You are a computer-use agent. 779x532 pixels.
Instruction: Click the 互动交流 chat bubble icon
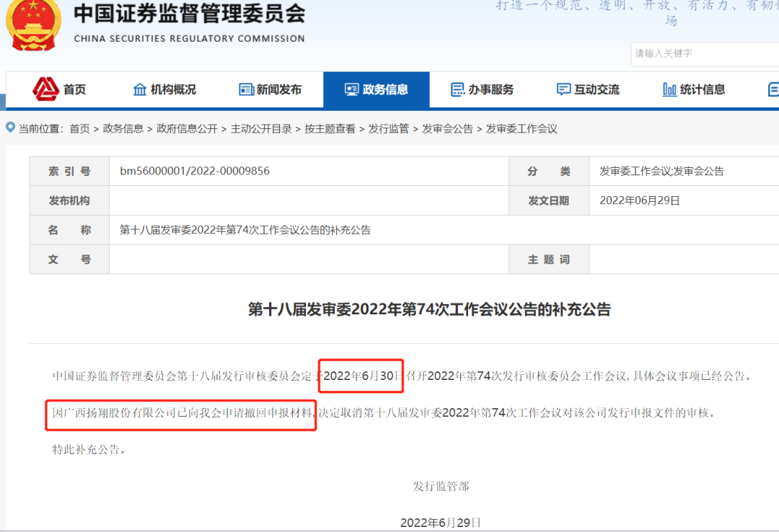[563, 89]
